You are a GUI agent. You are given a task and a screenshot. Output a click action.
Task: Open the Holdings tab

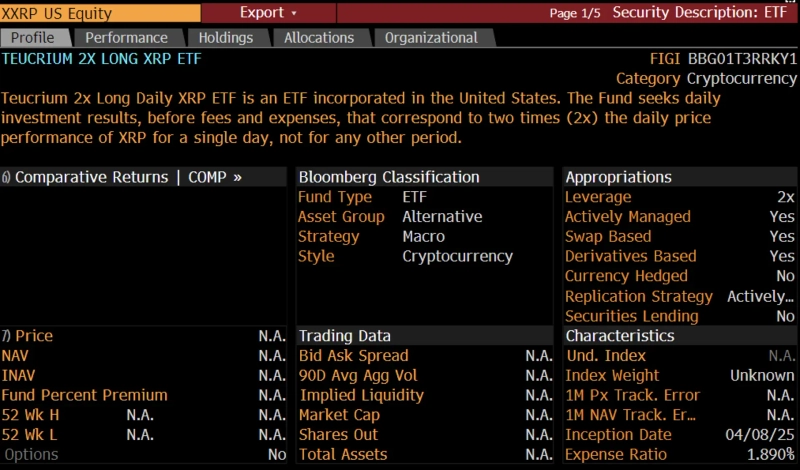[226, 38]
